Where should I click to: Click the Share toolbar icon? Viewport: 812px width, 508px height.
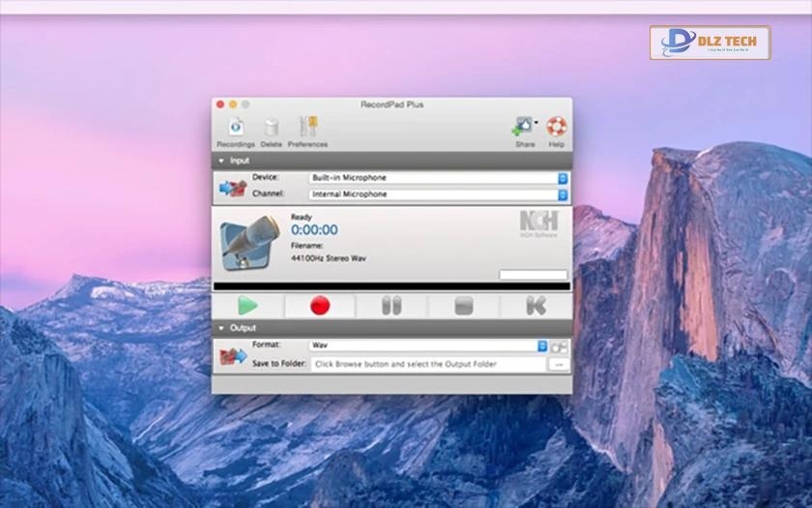[x=524, y=129]
